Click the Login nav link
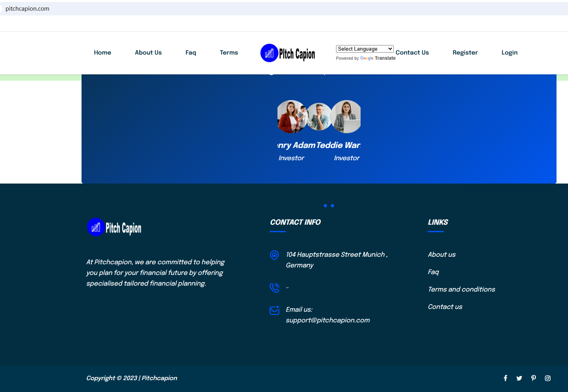Image resolution: width=568 pixels, height=392 pixels. [509, 53]
